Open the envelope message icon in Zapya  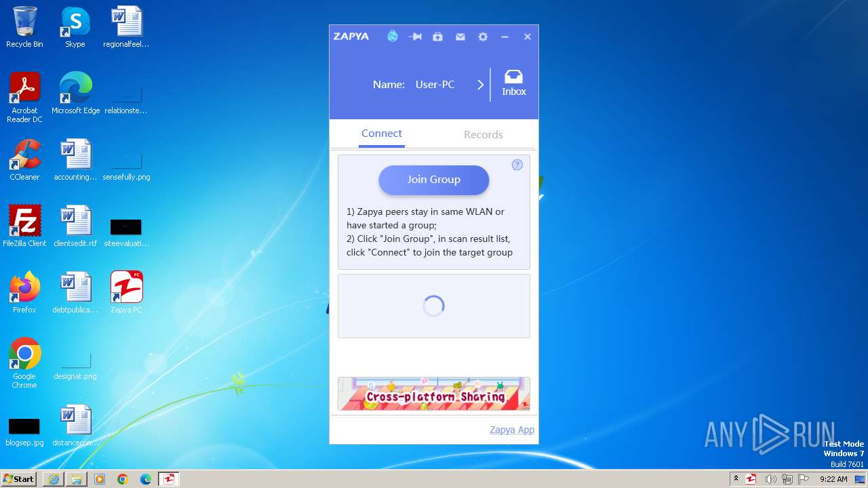pos(460,37)
